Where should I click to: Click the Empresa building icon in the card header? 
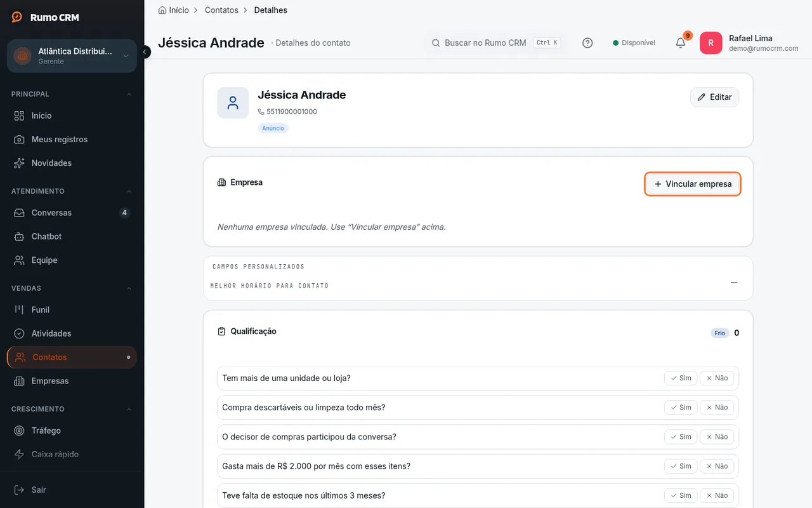pyautogui.click(x=221, y=182)
